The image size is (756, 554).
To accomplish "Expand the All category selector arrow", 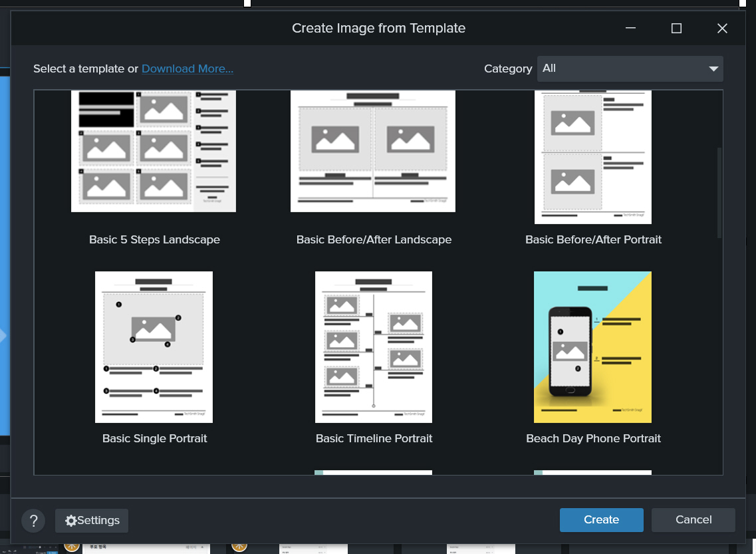I will pos(713,69).
